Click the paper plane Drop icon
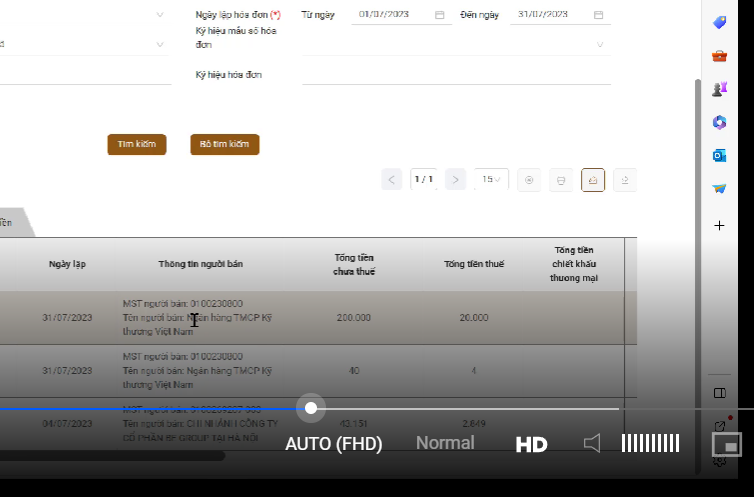 pos(719,188)
